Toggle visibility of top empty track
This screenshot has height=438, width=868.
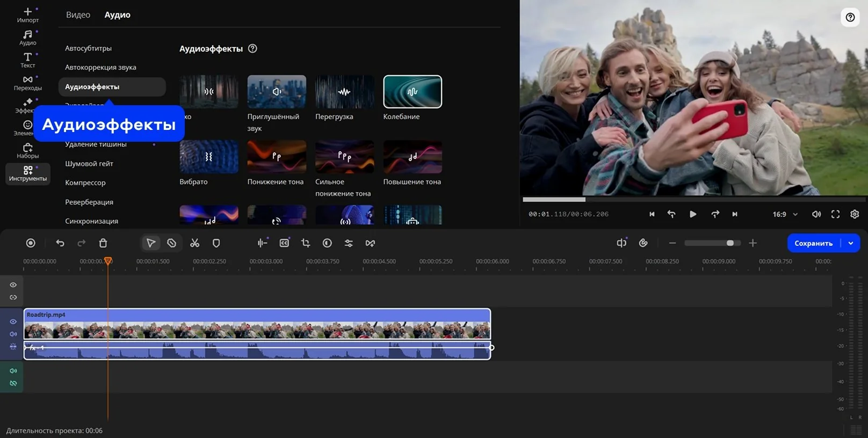[x=13, y=285]
